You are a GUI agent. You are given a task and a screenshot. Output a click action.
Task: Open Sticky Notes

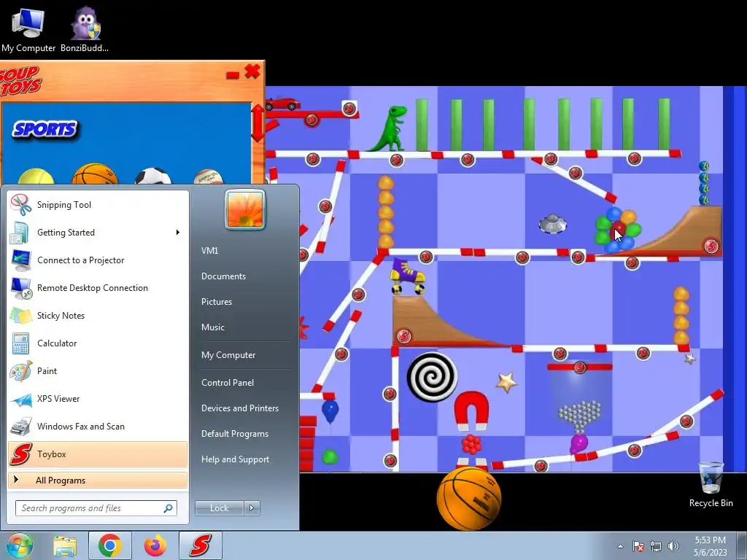(98, 315)
